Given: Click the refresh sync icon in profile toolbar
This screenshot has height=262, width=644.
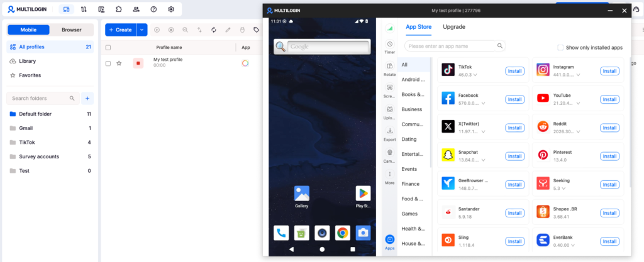Looking at the screenshot, I should (x=214, y=30).
